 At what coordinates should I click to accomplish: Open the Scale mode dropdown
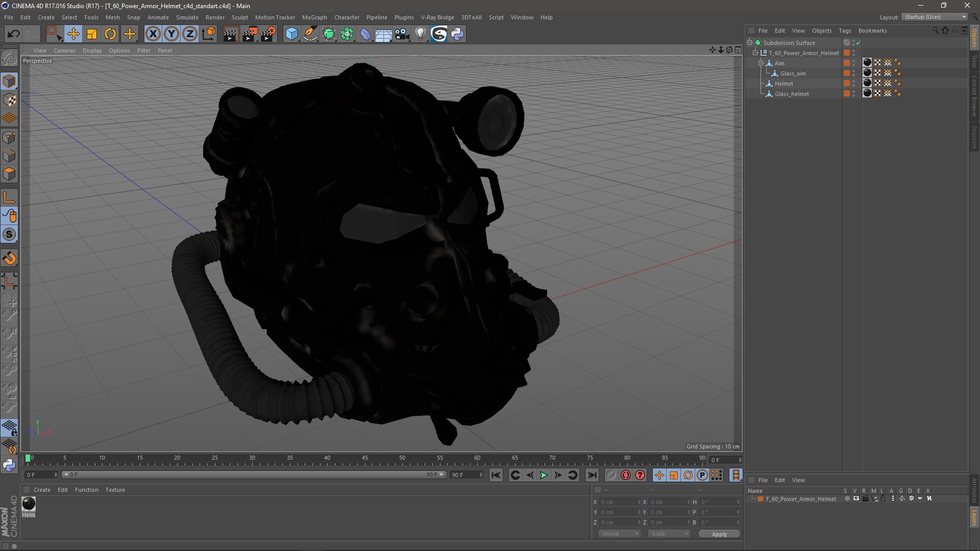669,534
